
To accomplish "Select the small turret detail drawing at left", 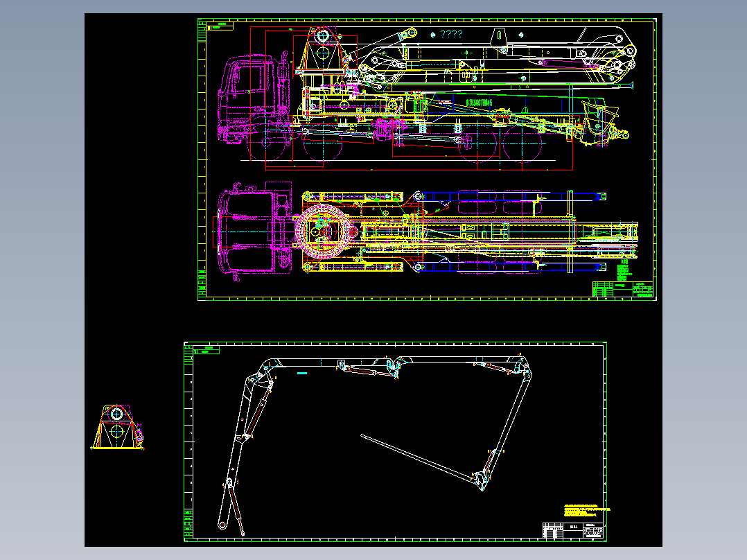I will tap(117, 427).
